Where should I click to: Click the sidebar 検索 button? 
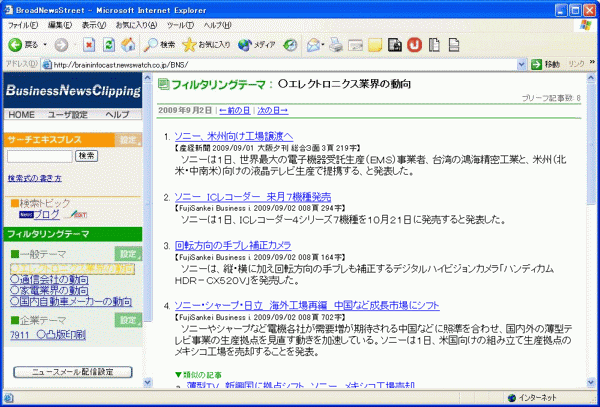[x=86, y=156]
